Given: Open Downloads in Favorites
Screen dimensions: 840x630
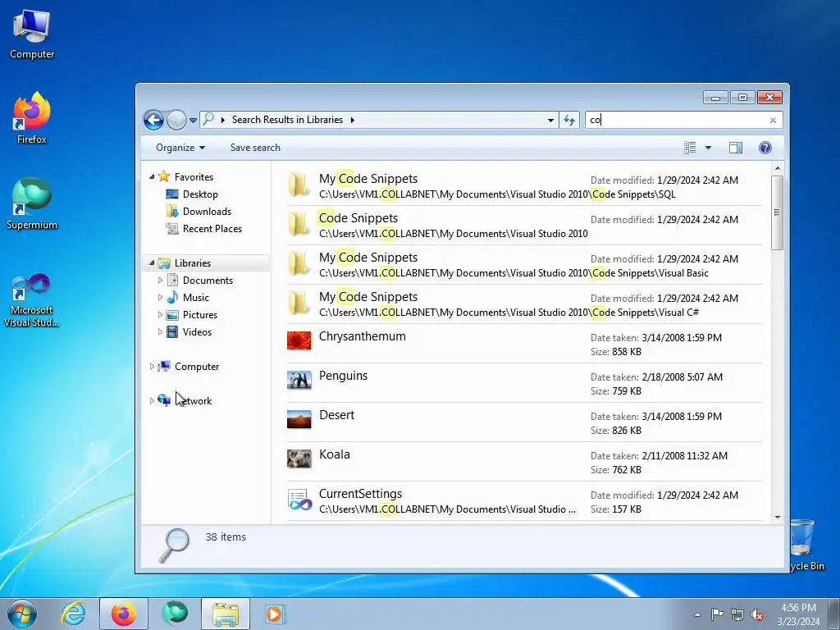Looking at the screenshot, I should tap(207, 211).
